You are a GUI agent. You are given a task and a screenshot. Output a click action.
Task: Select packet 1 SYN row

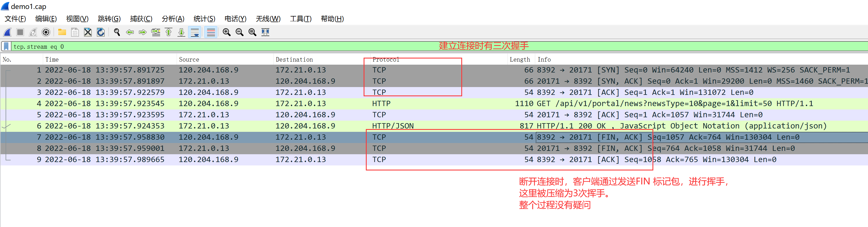point(434,70)
